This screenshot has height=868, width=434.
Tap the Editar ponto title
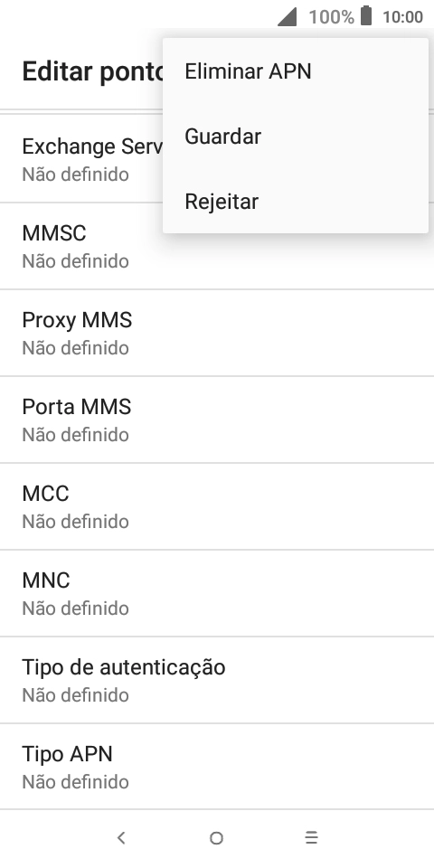pos(92,72)
